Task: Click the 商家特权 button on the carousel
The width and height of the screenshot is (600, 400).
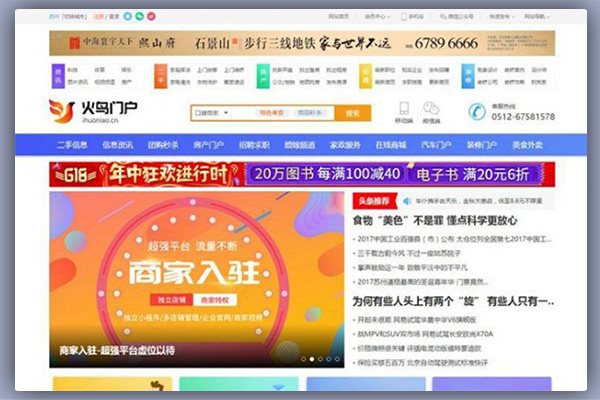Action: click(x=215, y=300)
